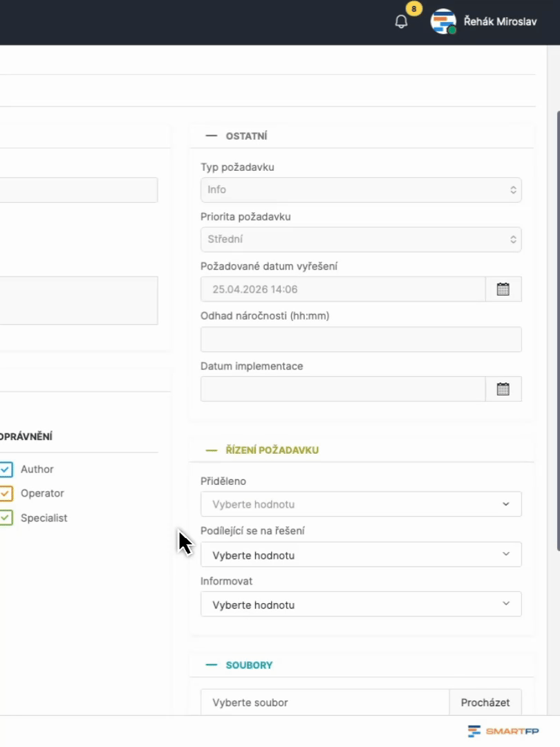Open the notifications bell icon
560x747 pixels.
[x=402, y=21]
